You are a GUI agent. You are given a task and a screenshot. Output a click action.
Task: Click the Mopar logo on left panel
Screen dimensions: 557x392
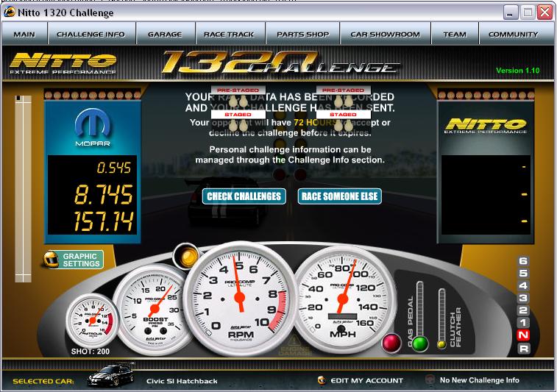coord(92,129)
